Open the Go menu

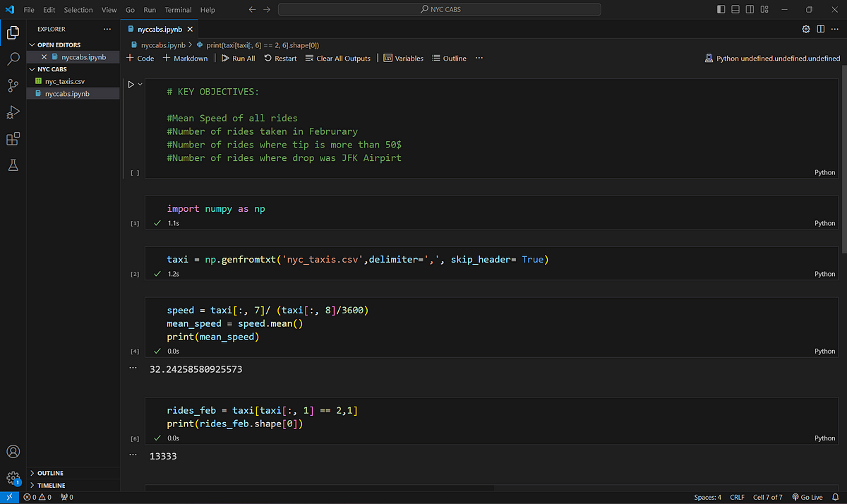[130, 10]
